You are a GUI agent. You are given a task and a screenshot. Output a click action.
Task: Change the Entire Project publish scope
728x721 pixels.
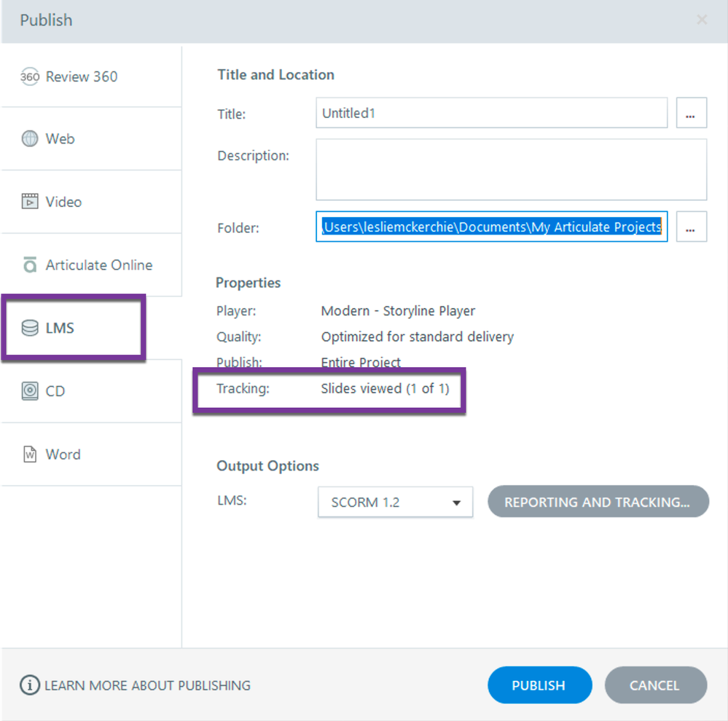[361, 362]
